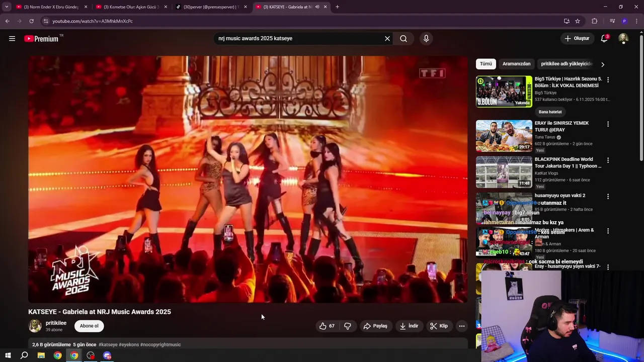The width and height of the screenshot is (644, 362).
Task: Close the Norm Ender X Ebru Gündeş tab
Action: (86, 7)
